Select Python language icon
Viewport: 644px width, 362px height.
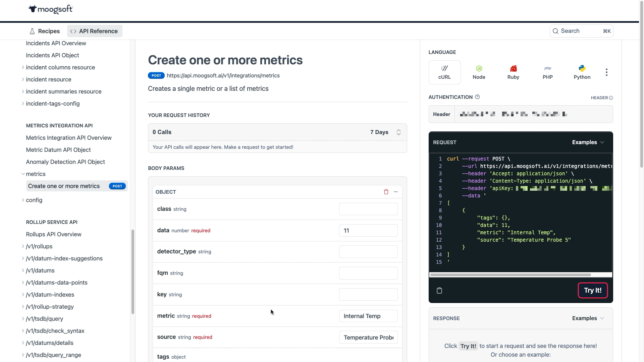[582, 72]
